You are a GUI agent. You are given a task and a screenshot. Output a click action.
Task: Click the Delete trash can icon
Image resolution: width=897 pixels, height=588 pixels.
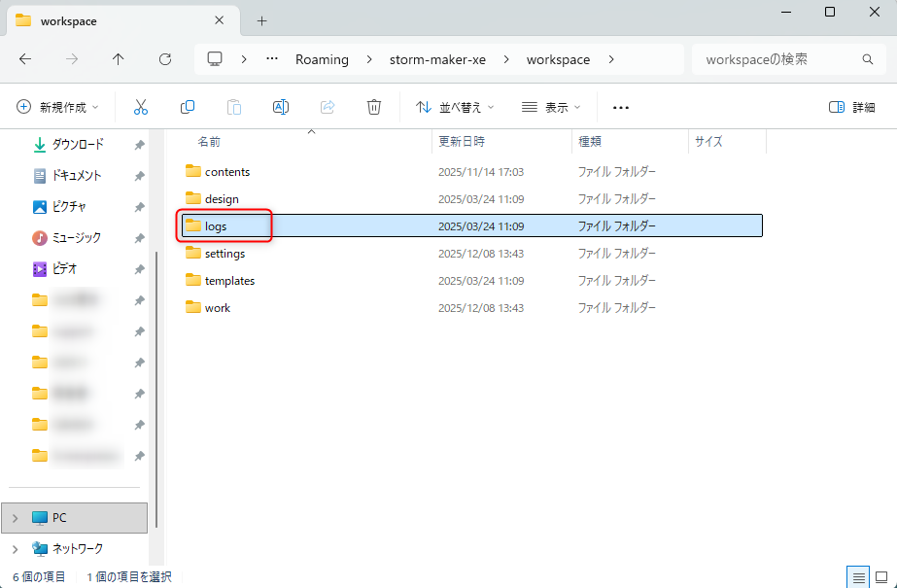click(374, 107)
